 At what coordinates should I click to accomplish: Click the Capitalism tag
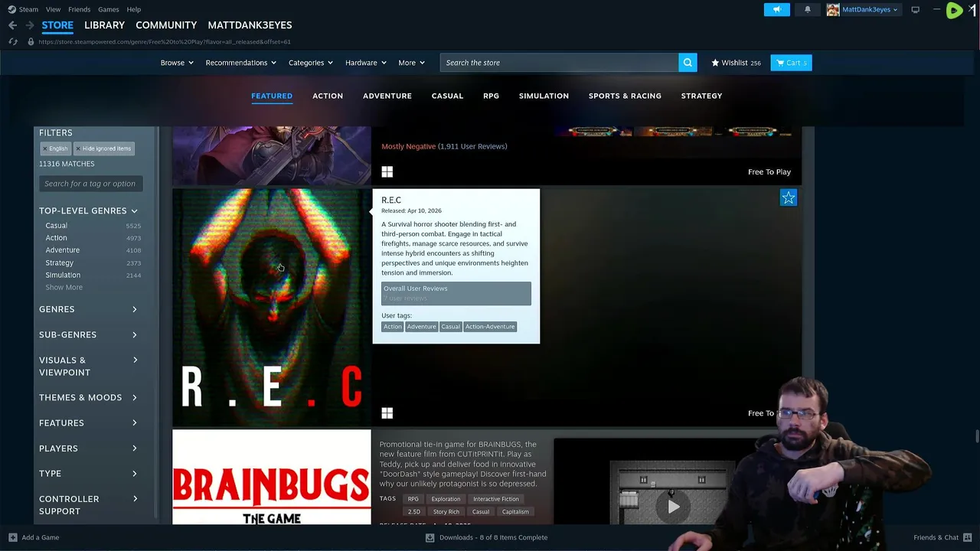(x=515, y=512)
